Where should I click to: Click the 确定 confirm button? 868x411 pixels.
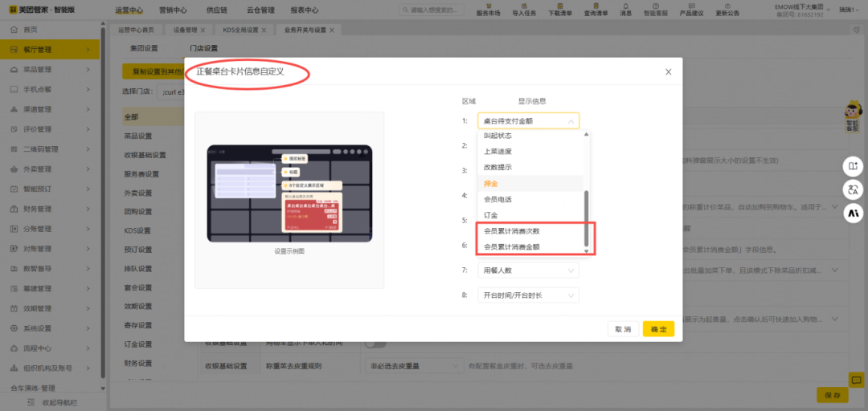(x=658, y=329)
